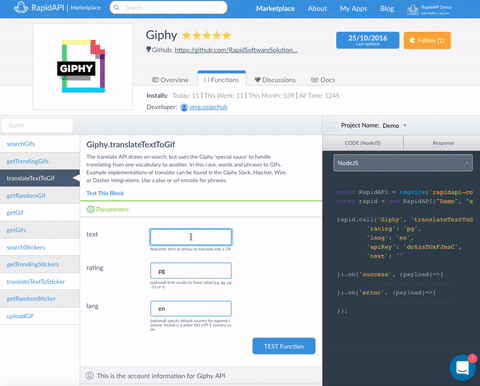Go to My Apps

(x=353, y=9)
